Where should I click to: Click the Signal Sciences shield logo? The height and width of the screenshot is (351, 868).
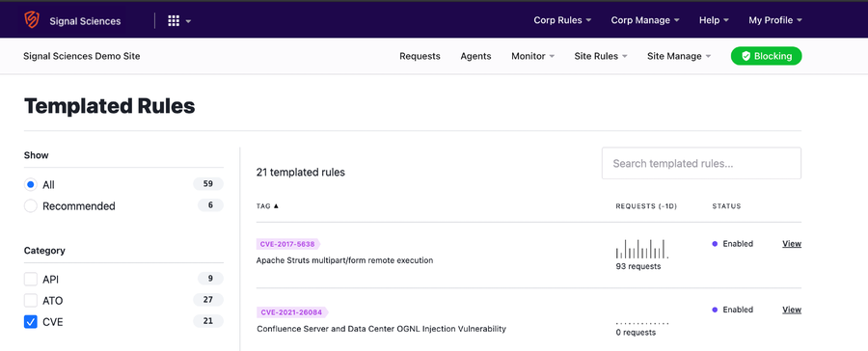pyautogui.click(x=32, y=20)
